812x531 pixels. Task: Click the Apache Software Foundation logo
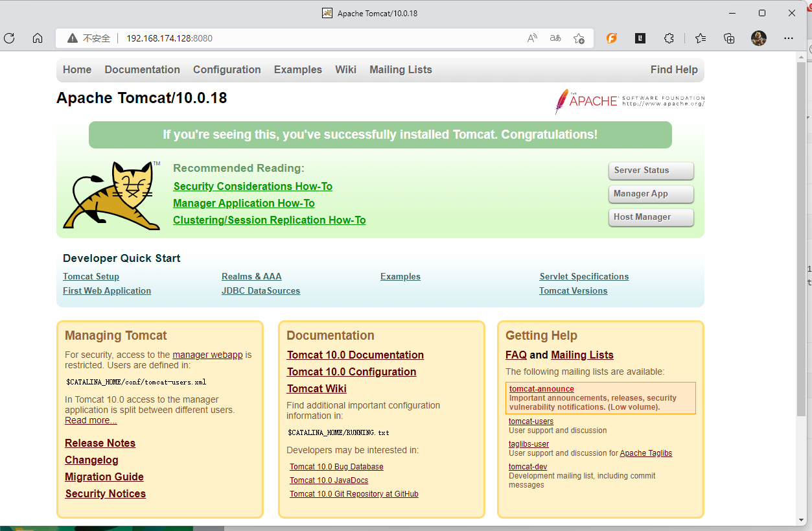[x=629, y=102]
